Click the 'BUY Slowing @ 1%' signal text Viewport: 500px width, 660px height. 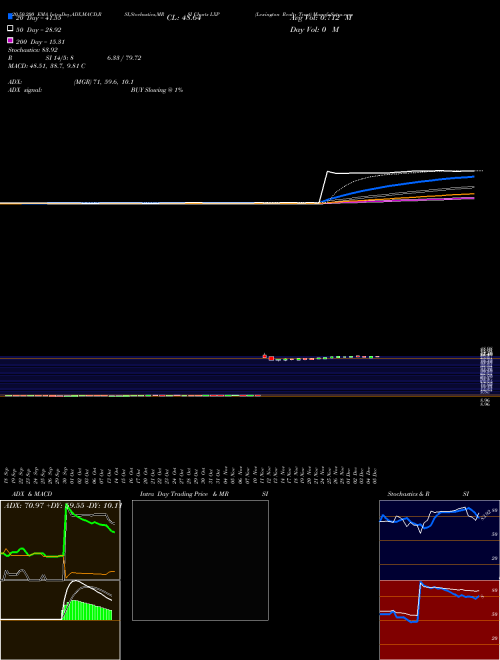click(157, 90)
